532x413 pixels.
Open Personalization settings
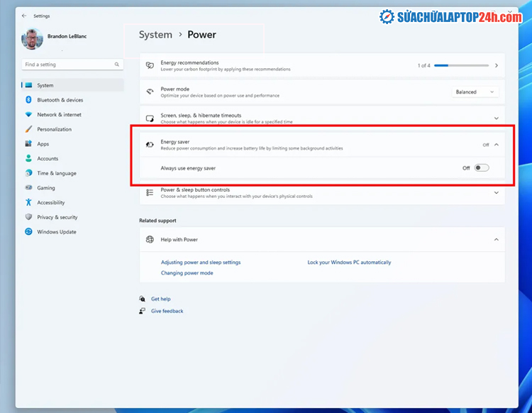coord(72,129)
